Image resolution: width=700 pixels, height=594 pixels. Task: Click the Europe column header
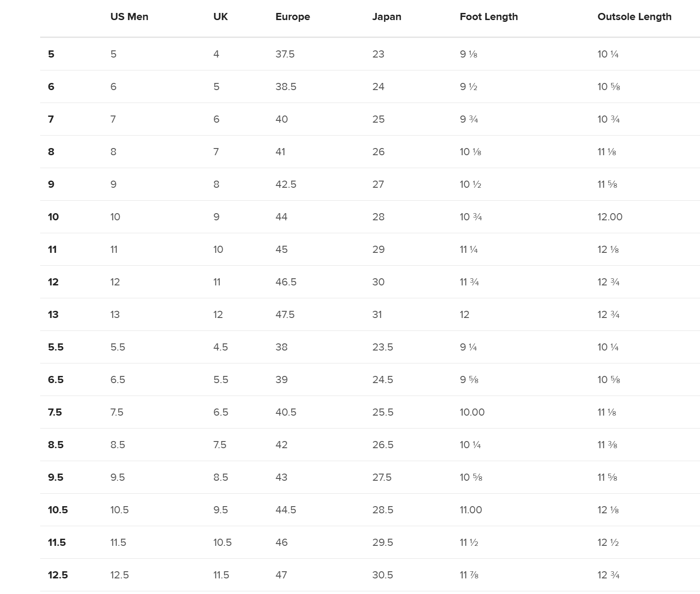click(x=292, y=17)
